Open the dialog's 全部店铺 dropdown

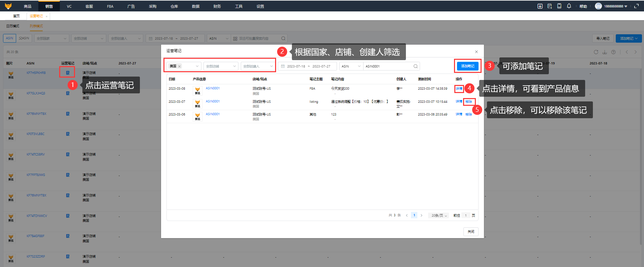[x=221, y=66]
